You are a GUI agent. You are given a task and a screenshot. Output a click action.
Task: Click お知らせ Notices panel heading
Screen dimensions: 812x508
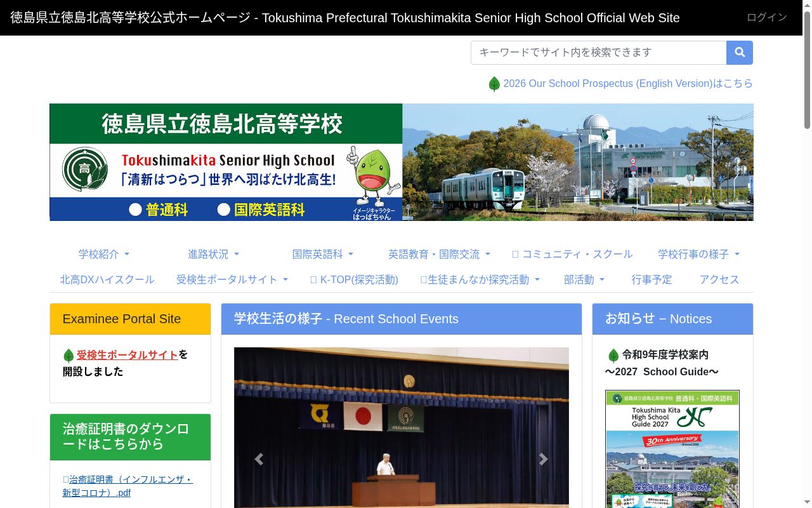pos(672,319)
